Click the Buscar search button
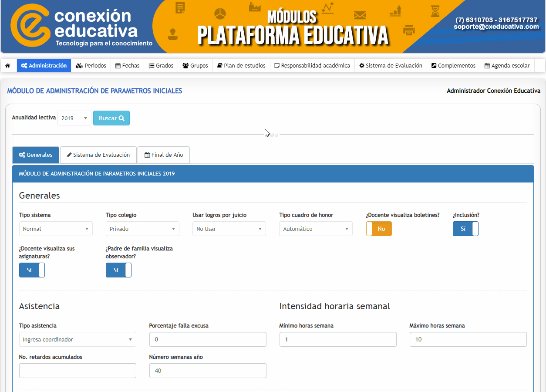The height and width of the screenshot is (392, 546). pyautogui.click(x=111, y=118)
